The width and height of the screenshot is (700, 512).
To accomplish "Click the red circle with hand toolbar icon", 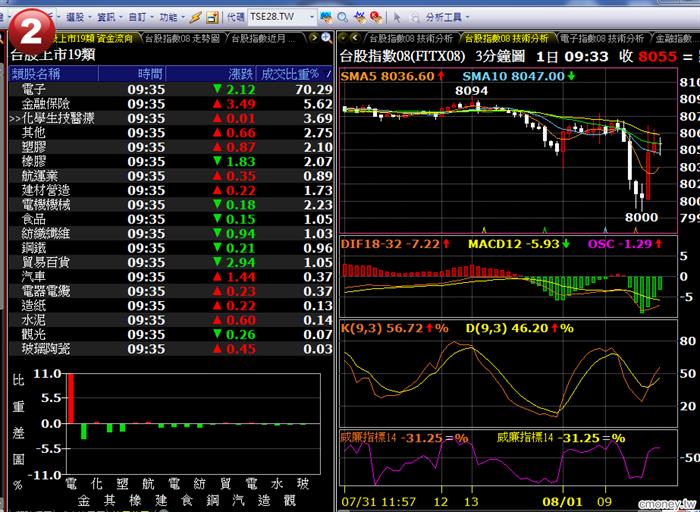I will (x=376, y=17).
